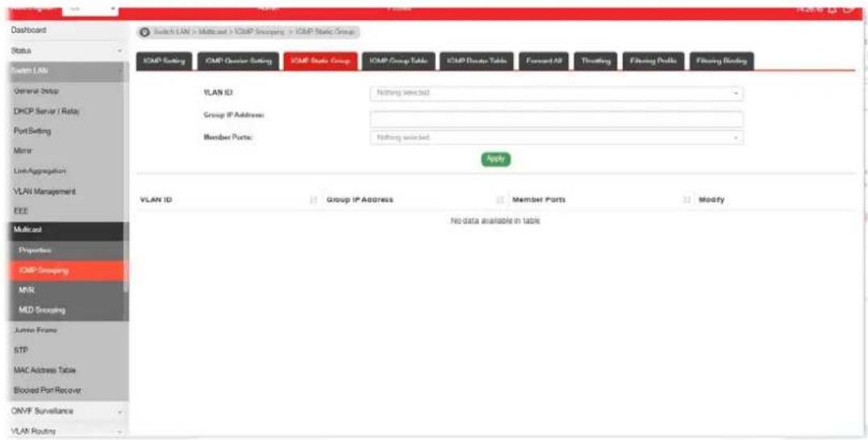Click the green Apply button

[495, 159]
